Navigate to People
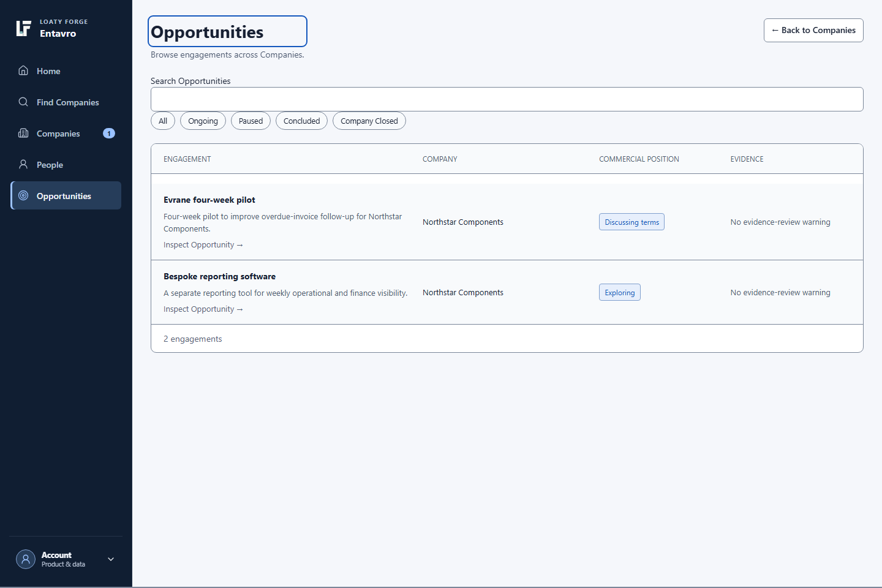This screenshot has height=588, width=882. (x=66, y=165)
